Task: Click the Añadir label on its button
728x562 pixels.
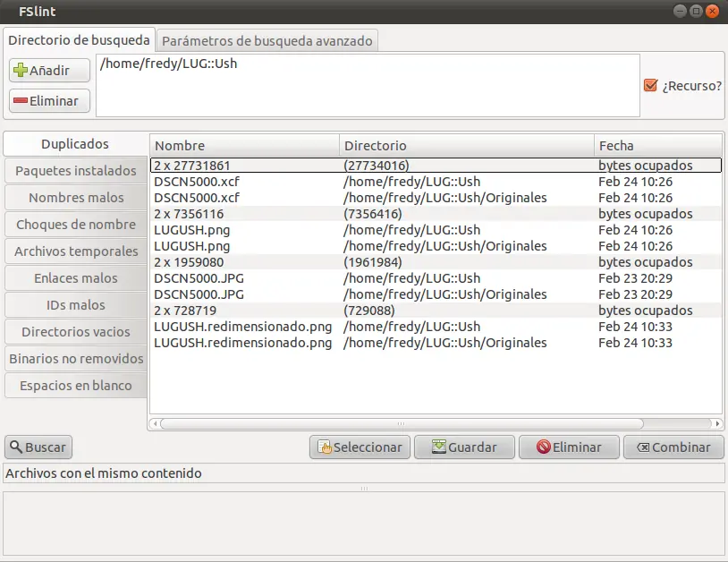Action: pyautogui.click(x=49, y=71)
